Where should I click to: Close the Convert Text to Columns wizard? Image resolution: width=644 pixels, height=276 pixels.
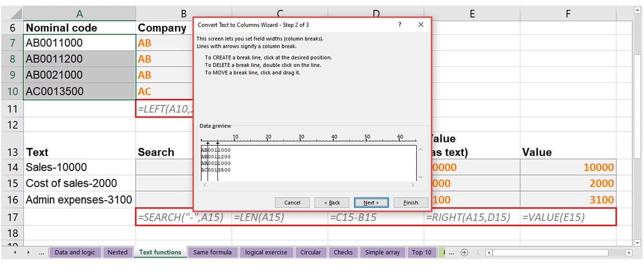[421, 25]
